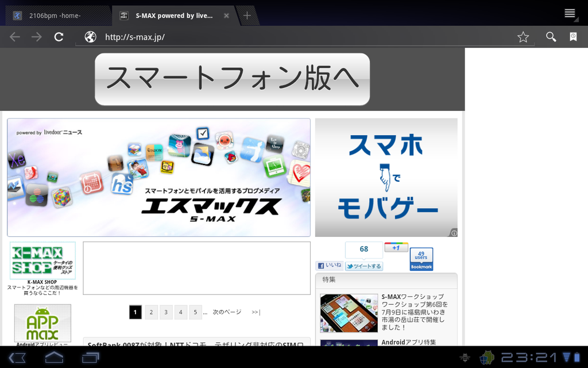Go to pagination page 3
Image resolution: width=588 pixels, height=368 pixels.
[166, 312]
